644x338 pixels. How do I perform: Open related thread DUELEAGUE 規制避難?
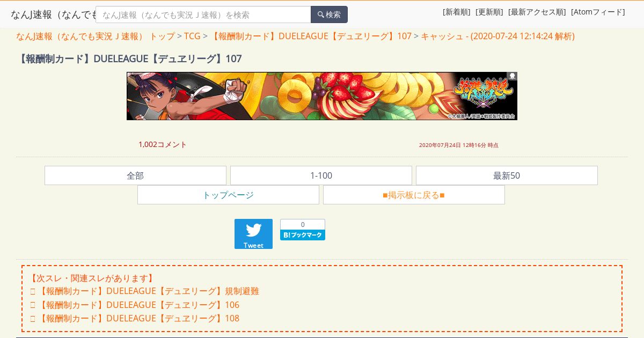[149, 291]
